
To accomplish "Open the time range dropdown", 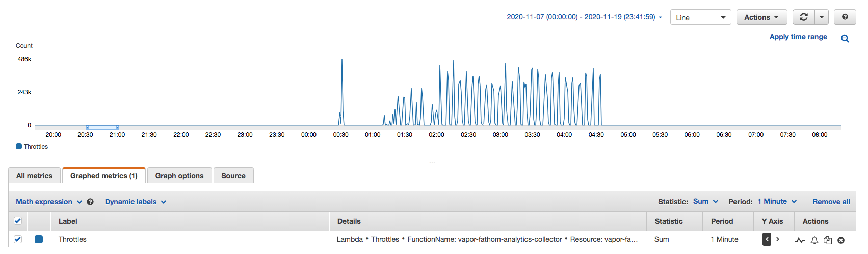I will click(x=584, y=17).
